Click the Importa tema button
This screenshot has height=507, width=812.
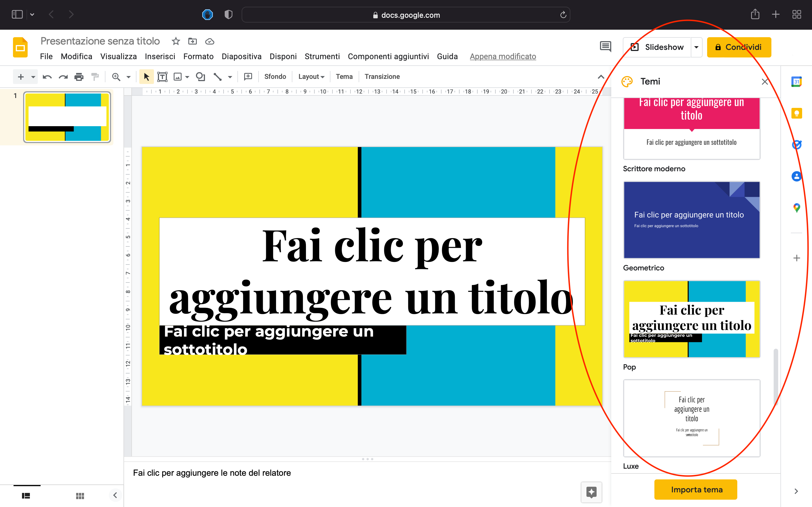click(x=695, y=489)
